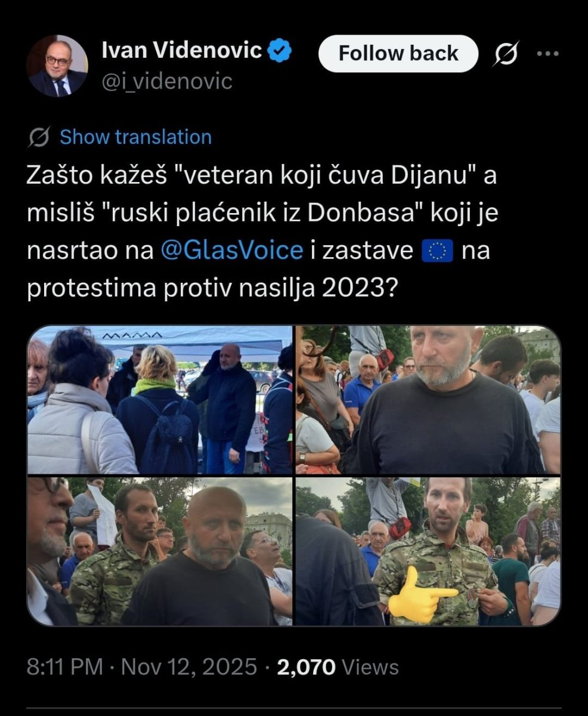Click the pointing hand emoji on the photo
588x716 pixels.
(422, 595)
